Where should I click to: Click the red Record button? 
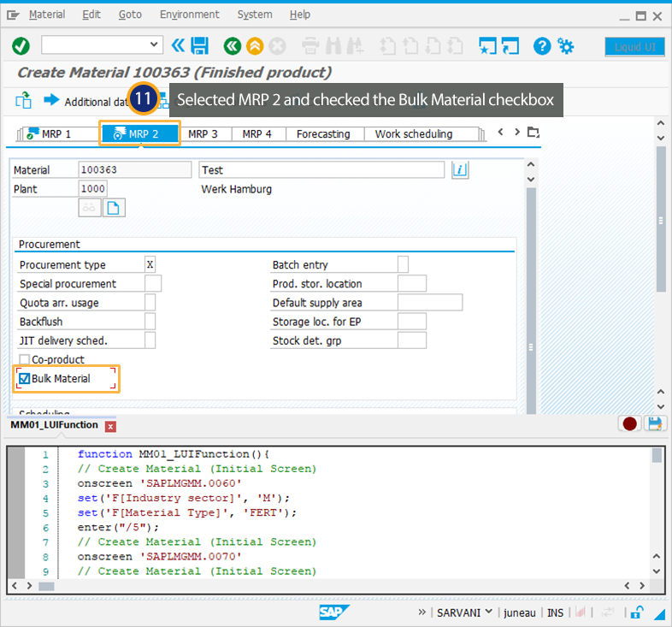point(629,423)
